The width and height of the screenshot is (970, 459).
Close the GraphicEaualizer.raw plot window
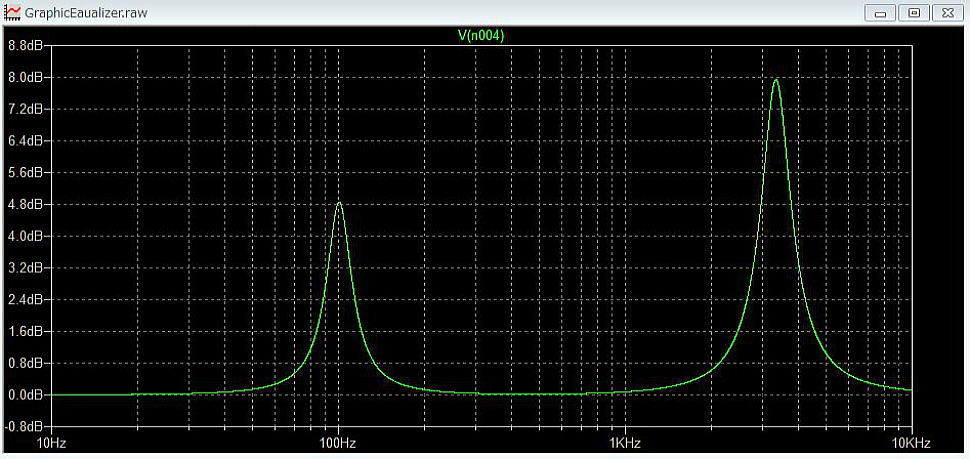[x=947, y=12]
